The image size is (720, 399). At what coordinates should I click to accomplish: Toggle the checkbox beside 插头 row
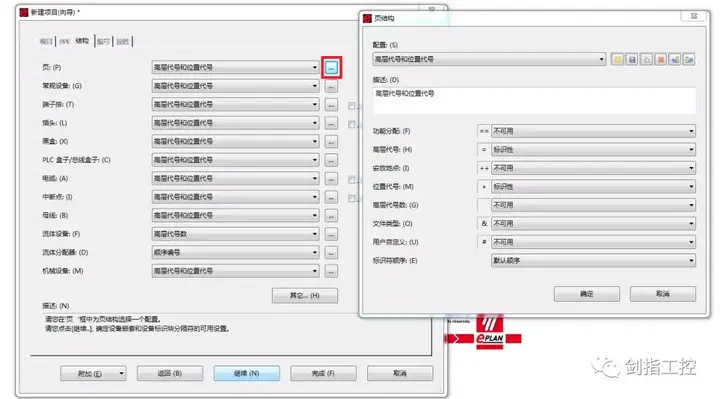point(352,124)
